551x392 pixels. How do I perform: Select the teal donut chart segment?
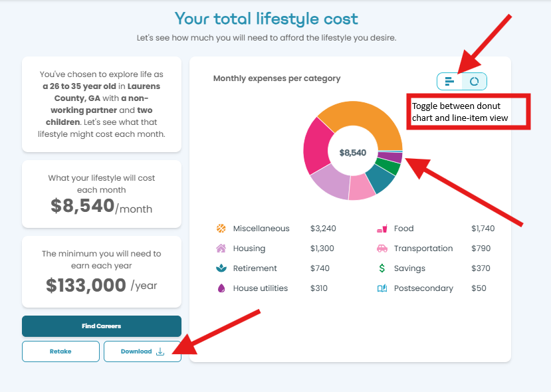[x=382, y=179]
